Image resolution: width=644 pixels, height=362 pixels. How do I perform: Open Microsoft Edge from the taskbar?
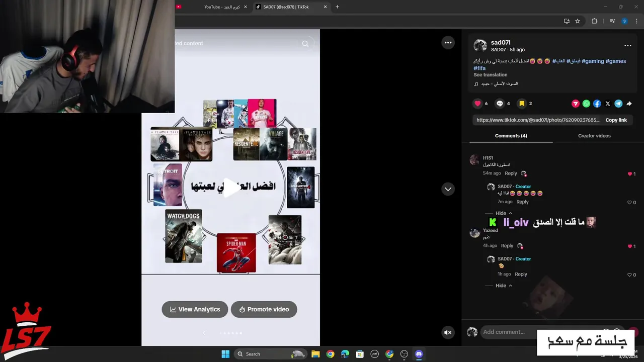(x=345, y=354)
